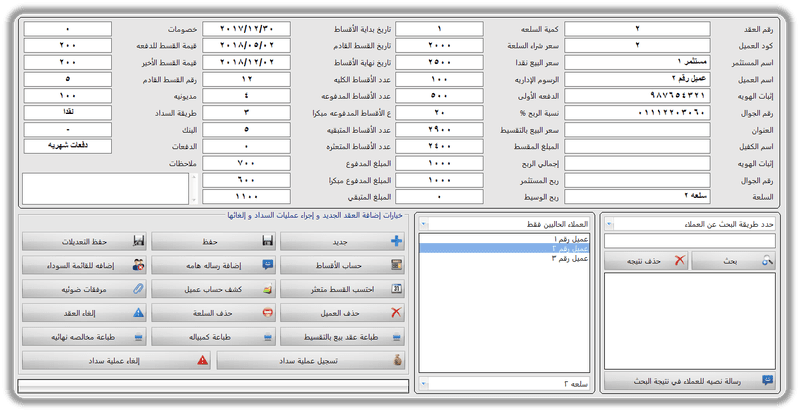This screenshot has height=412, width=800.
Task: Click the blue plus icon for جديد
Action: tap(396, 242)
